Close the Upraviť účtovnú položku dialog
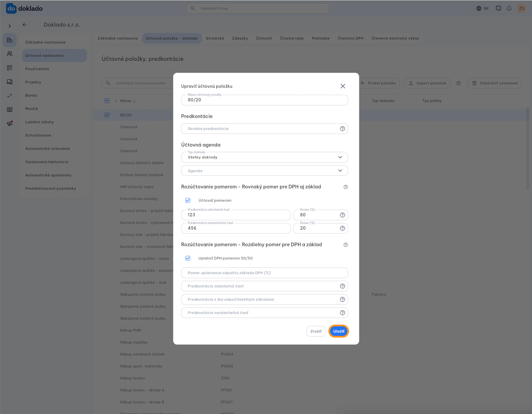Viewport: 532px width, 414px height. click(343, 86)
